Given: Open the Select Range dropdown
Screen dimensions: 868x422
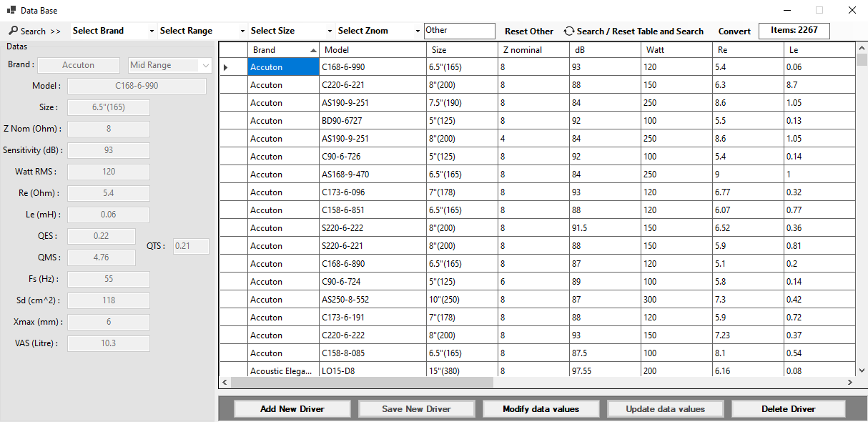Looking at the screenshot, I should [x=202, y=31].
